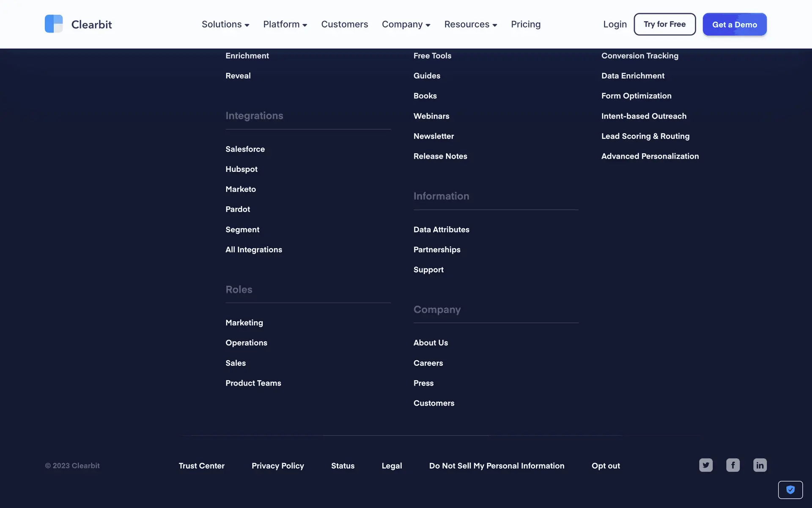812x508 pixels.
Task: Go to Pricing in top navigation
Action: point(526,25)
